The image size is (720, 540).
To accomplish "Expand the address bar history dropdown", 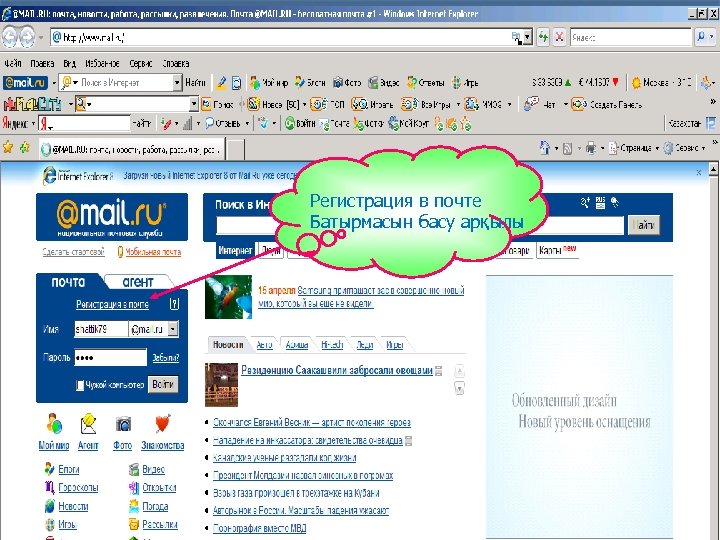I will (x=528, y=37).
